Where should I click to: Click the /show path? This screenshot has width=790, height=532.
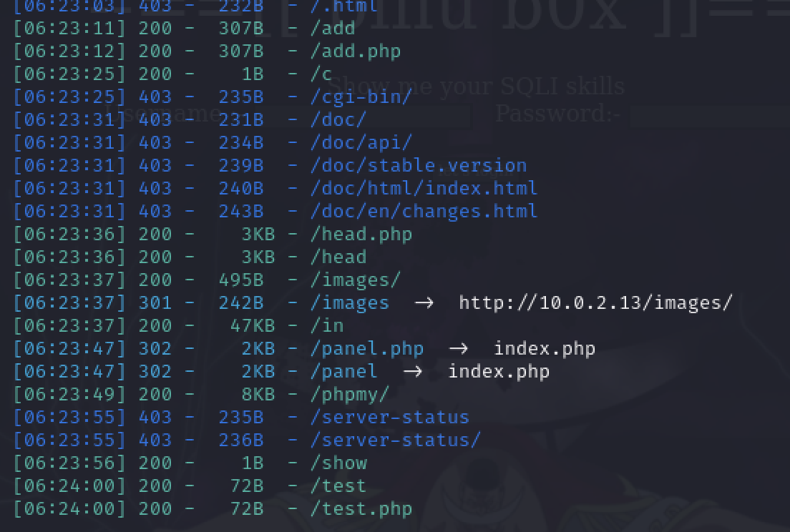[x=338, y=463]
